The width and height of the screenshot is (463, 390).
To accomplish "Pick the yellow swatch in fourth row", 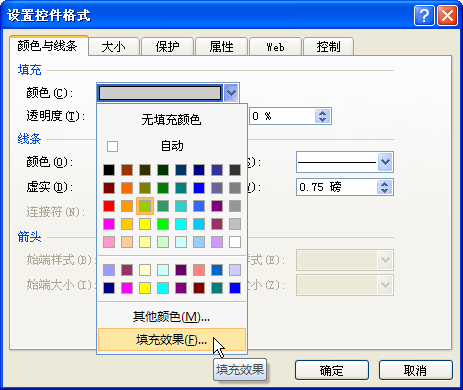I will (145, 224).
